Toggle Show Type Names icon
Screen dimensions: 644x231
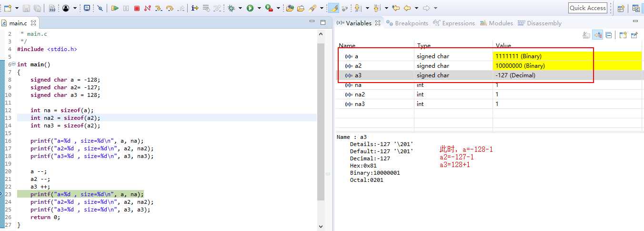586,35
